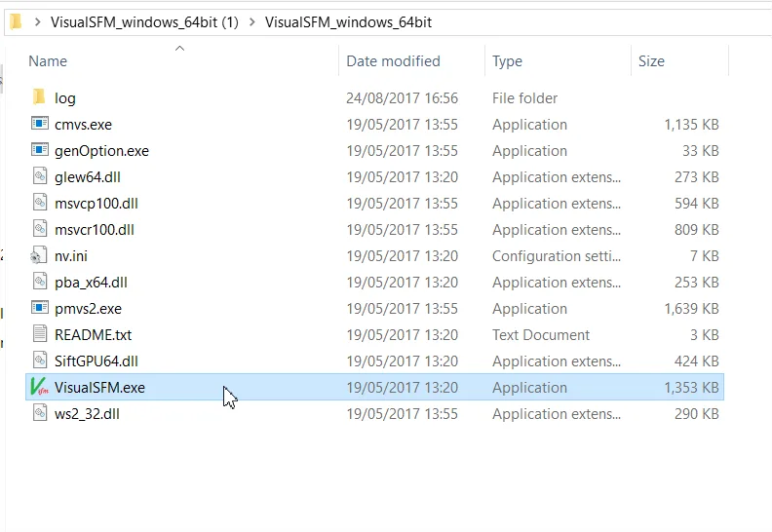This screenshot has height=532, width=772.
Task: Click the File folder type cell
Action: 524,98
